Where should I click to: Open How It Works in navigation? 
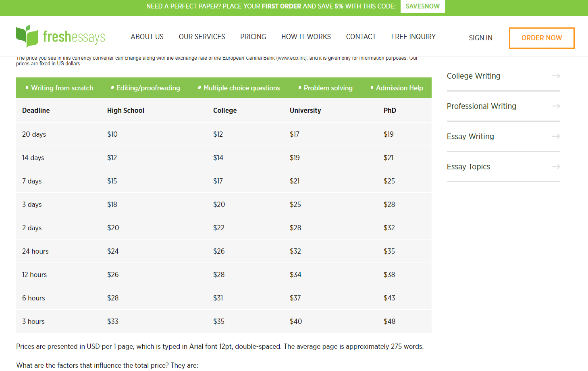pos(306,37)
